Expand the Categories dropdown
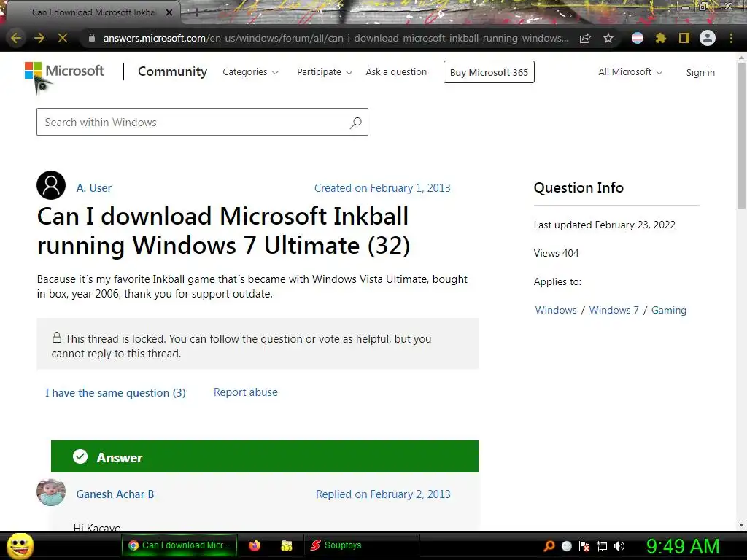Screen dimensions: 747x560 point(251,72)
